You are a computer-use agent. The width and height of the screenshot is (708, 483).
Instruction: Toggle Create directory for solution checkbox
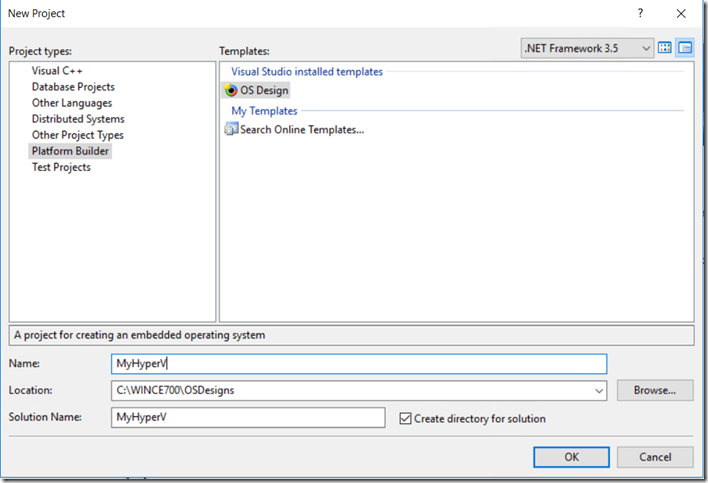point(405,418)
